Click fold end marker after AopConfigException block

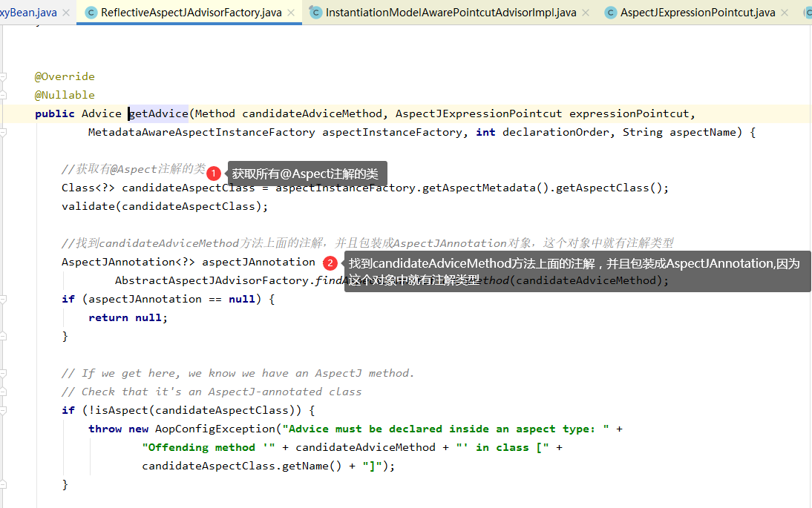(3, 485)
